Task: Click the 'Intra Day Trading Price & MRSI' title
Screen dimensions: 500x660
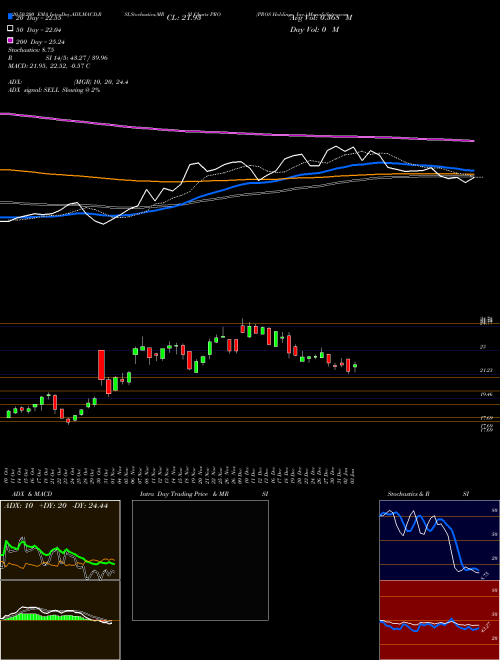Action: 204,494
